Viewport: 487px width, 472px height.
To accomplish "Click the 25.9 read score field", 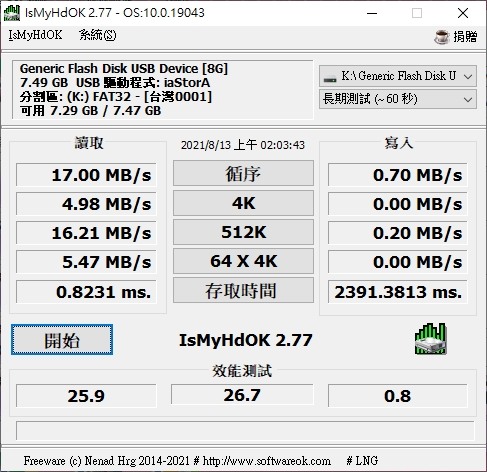I will pos(86,396).
